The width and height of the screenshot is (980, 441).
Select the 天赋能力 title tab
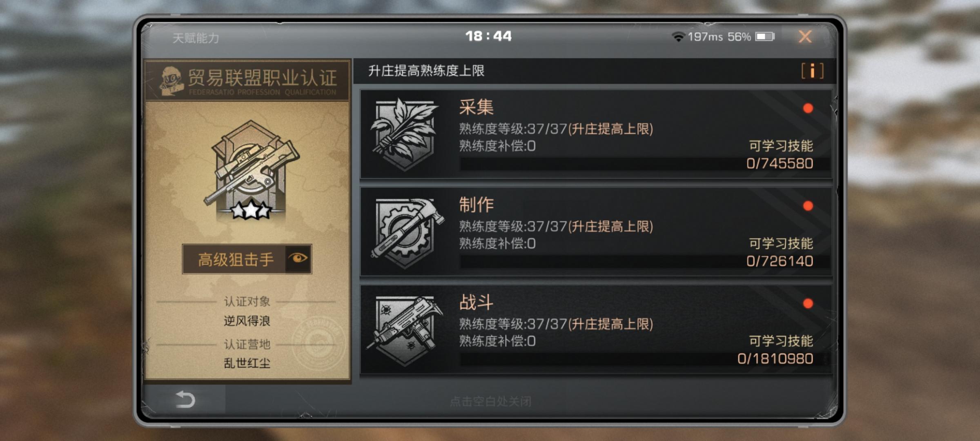coord(196,38)
